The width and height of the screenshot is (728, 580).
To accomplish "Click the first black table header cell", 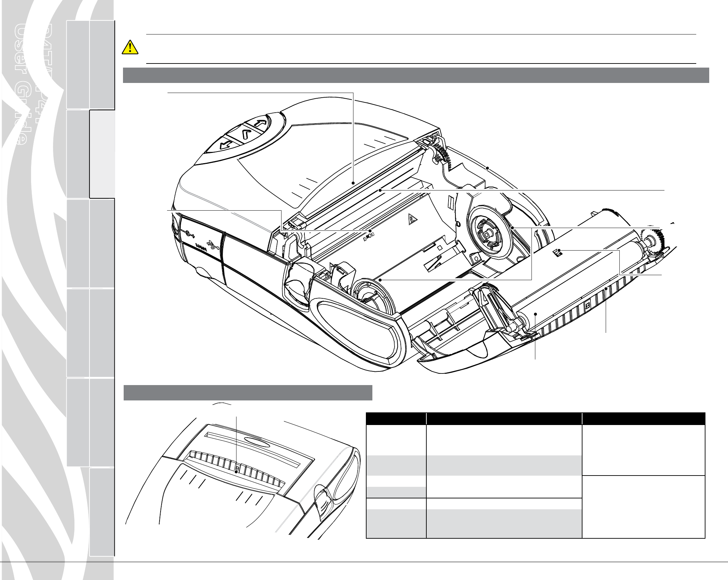I will click(x=396, y=418).
